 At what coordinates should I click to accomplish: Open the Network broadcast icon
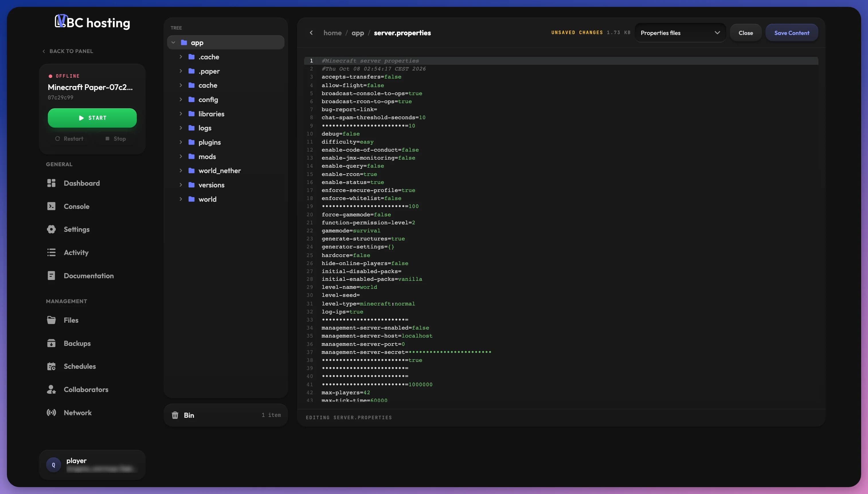[x=51, y=413]
